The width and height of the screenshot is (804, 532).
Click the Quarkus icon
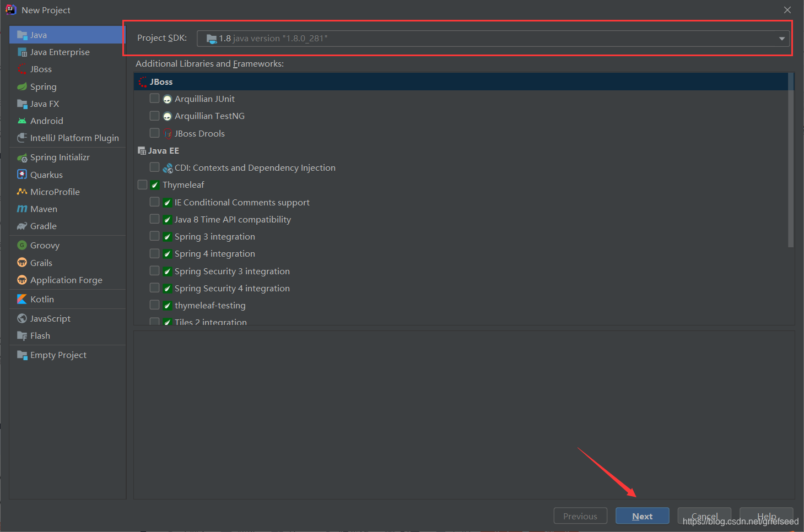coord(22,175)
